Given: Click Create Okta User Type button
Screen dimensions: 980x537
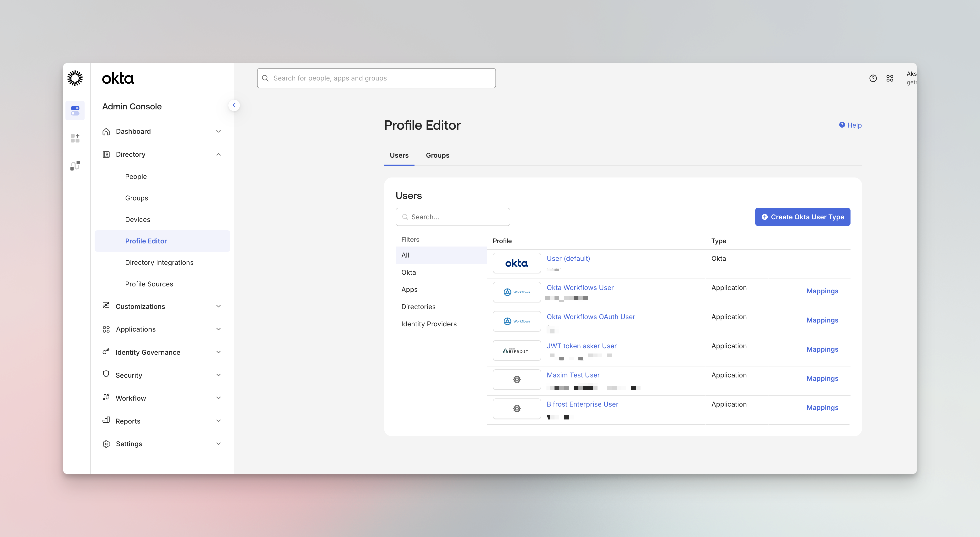Looking at the screenshot, I should coord(803,217).
